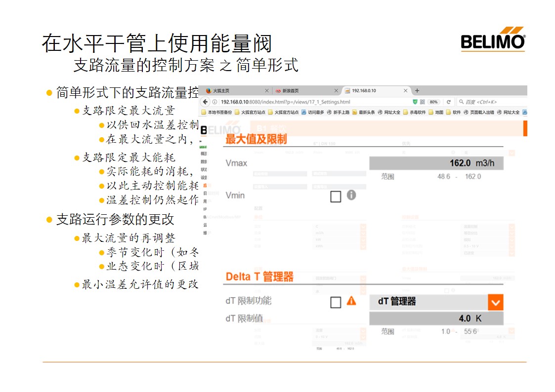Enable the Vmin checkbox
555x392 pixels.
click(336, 196)
